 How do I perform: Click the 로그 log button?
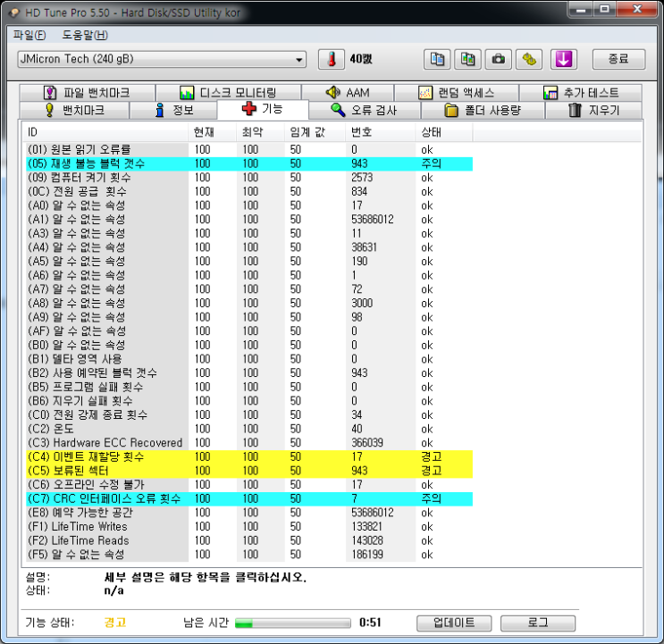point(538,623)
